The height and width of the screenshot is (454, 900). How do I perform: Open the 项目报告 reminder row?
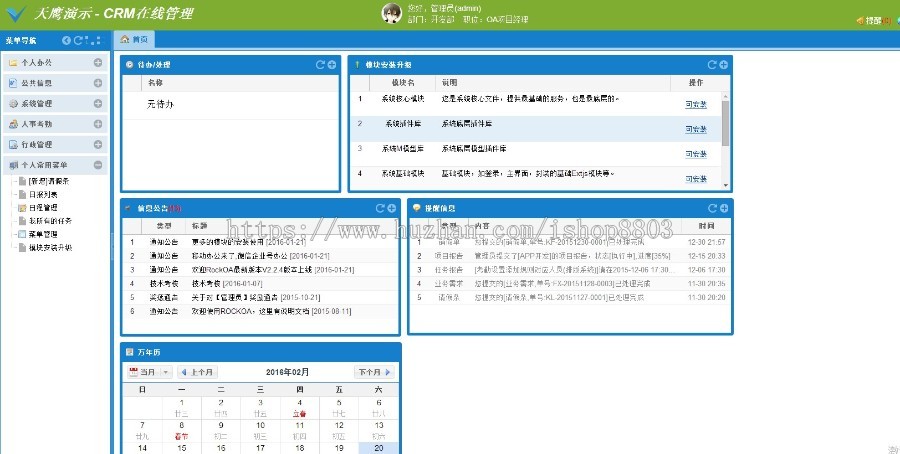tap(570, 256)
